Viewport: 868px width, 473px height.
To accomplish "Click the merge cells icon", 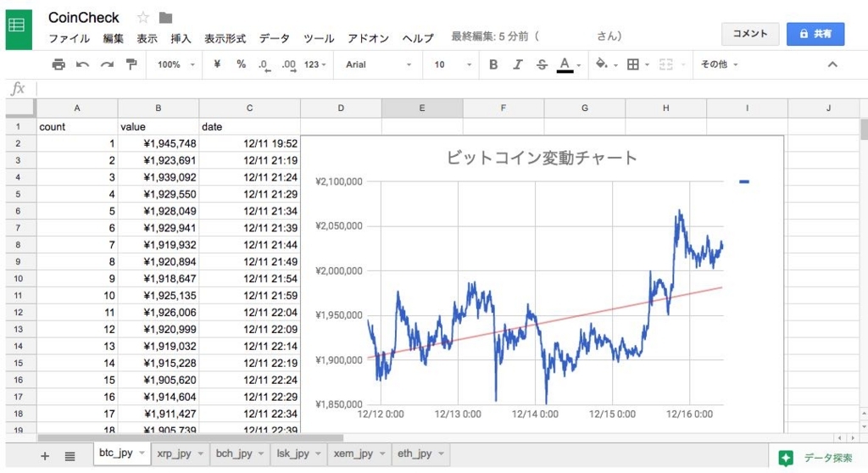I will [666, 64].
